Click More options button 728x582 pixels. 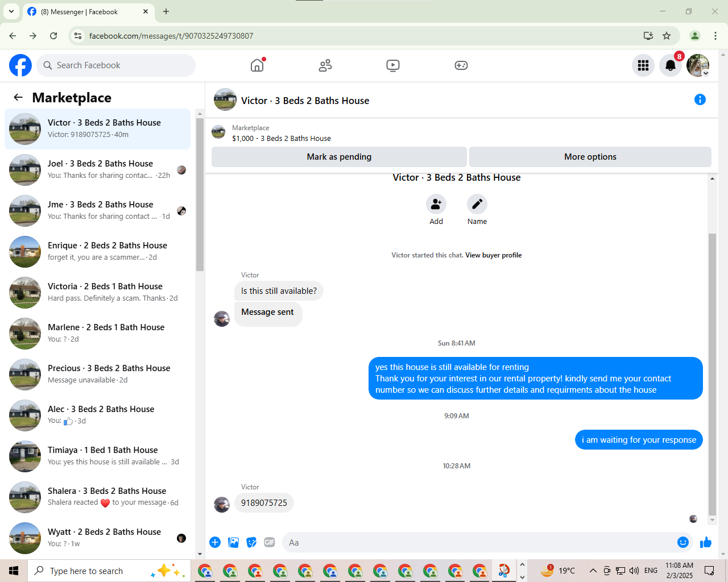[590, 157]
